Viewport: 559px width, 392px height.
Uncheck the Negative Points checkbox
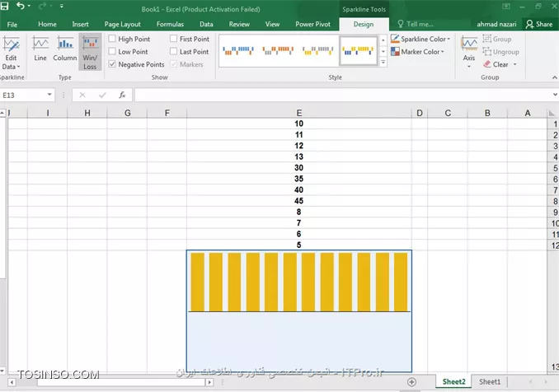pyautogui.click(x=112, y=64)
